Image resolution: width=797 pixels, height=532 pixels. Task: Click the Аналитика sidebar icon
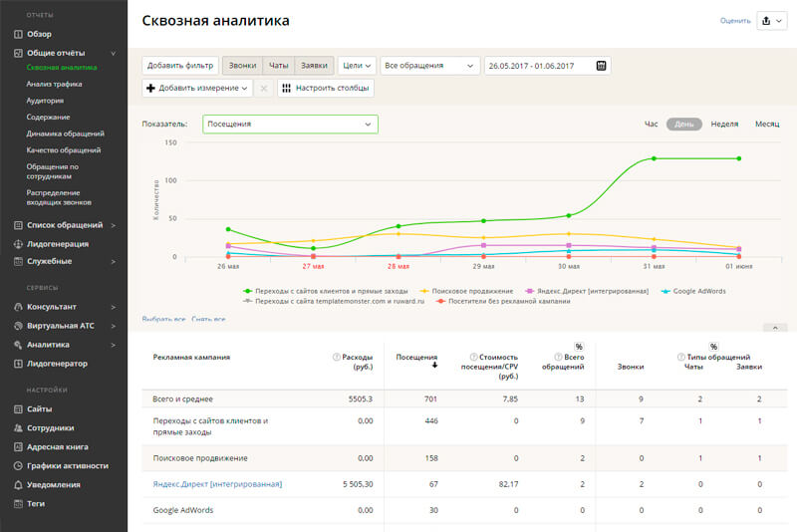pos(18,345)
